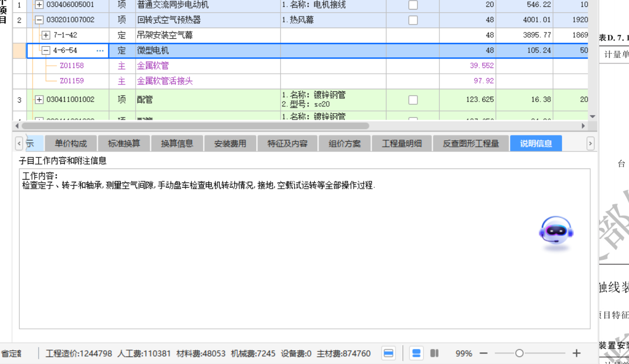Click 材料费:48053 in status bar
Image resolution: width=629 pixels, height=364 pixels.
point(200,353)
